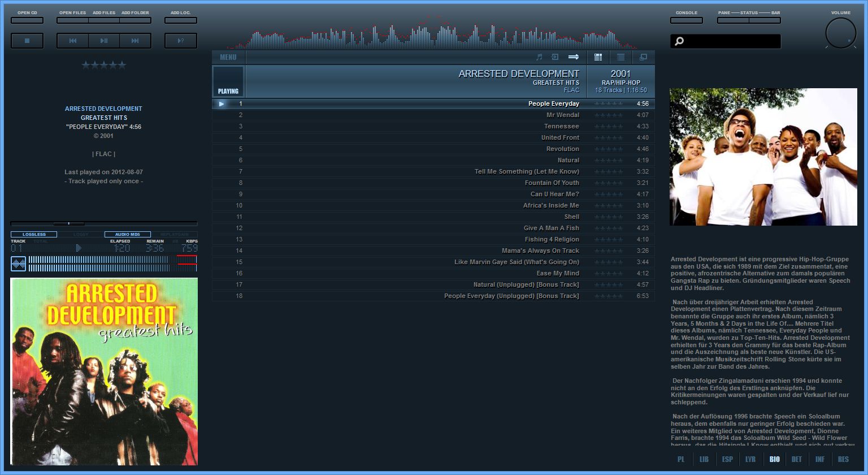Stop playback with the square Stop button
The width and height of the screenshot is (868, 475).
(27, 41)
